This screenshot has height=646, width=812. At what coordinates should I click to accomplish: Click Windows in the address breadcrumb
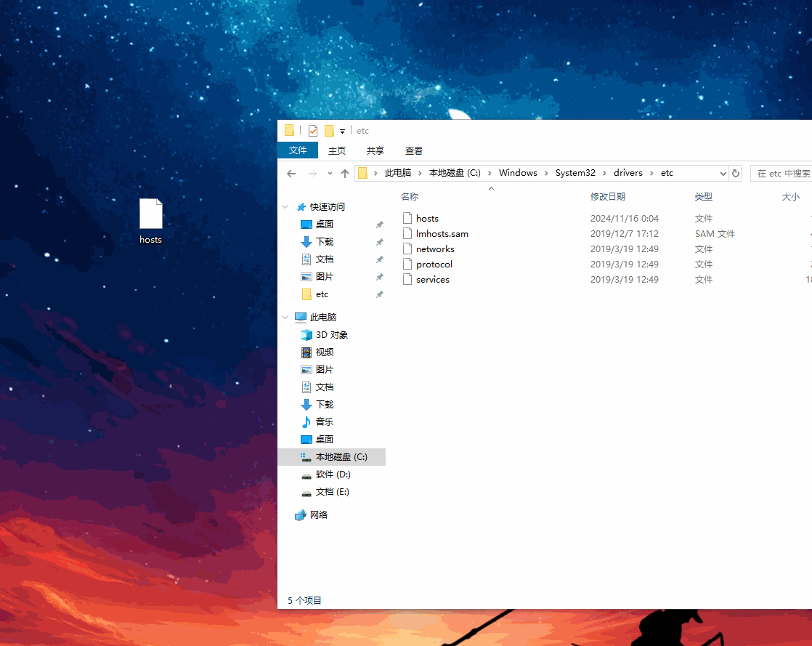(518, 173)
